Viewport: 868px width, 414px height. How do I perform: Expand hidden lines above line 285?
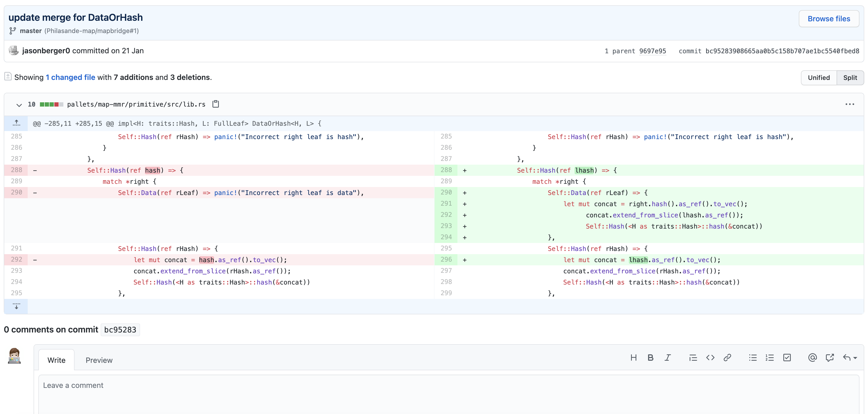[x=16, y=123]
